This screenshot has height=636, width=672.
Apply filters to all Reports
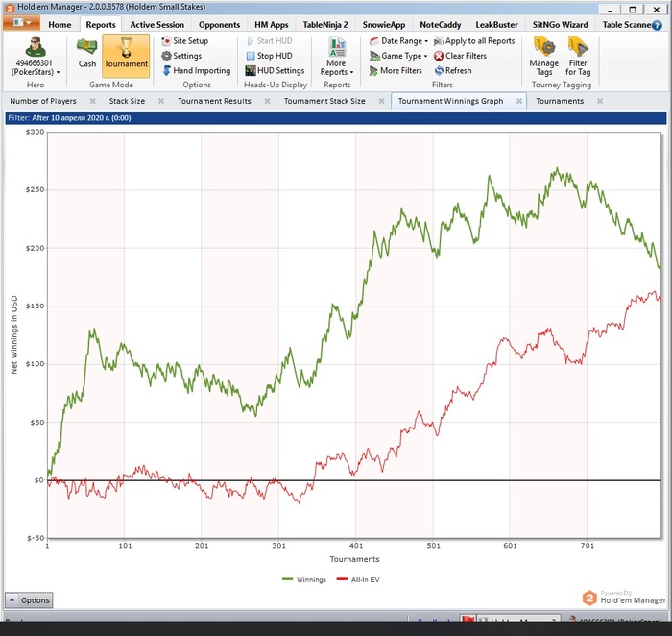tap(474, 41)
